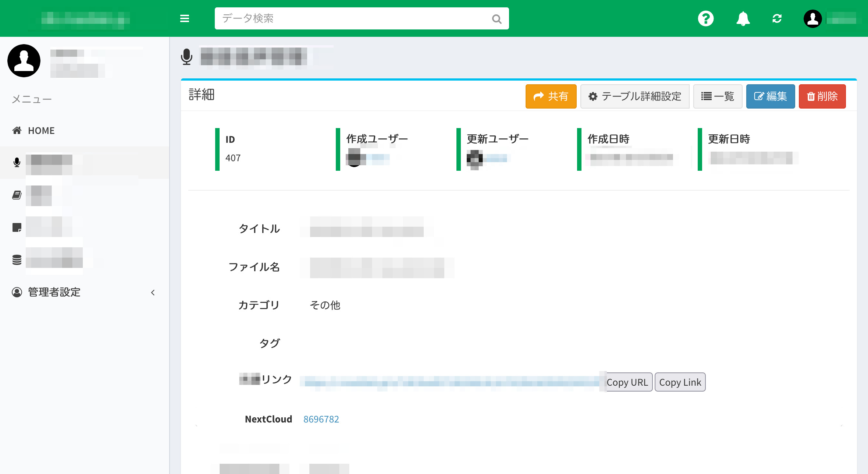Go to HOME in sidebar
The width and height of the screenshot is (868, 474).
coord(41,131)
